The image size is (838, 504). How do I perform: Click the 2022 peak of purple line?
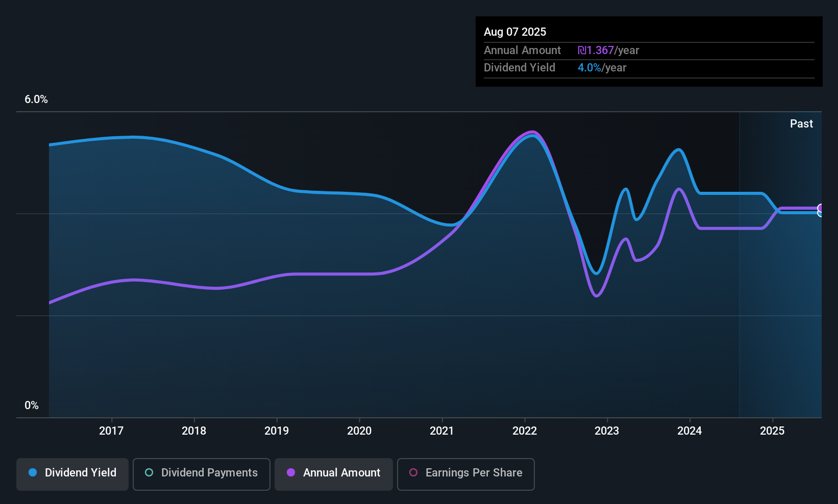click(x=532, y=132)
